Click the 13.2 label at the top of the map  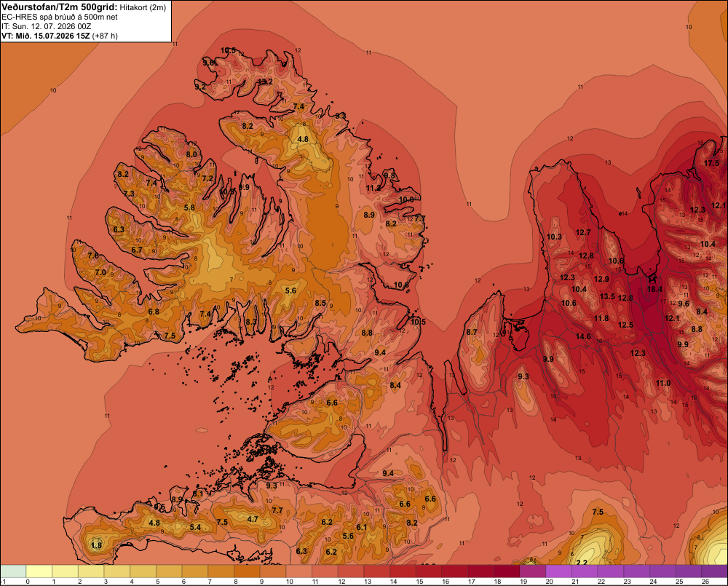click(x=265, y=82)
